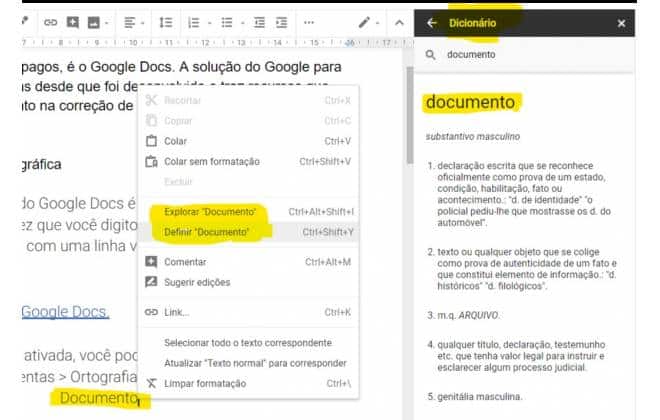
Task: Expand the bulleted list options arrow
Action: [242, 23]
